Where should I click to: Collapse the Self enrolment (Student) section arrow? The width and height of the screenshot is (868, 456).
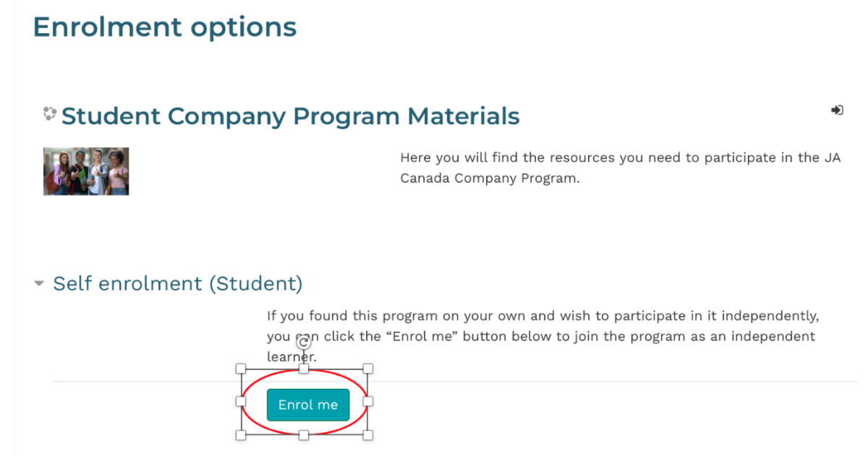pos(39,284)
